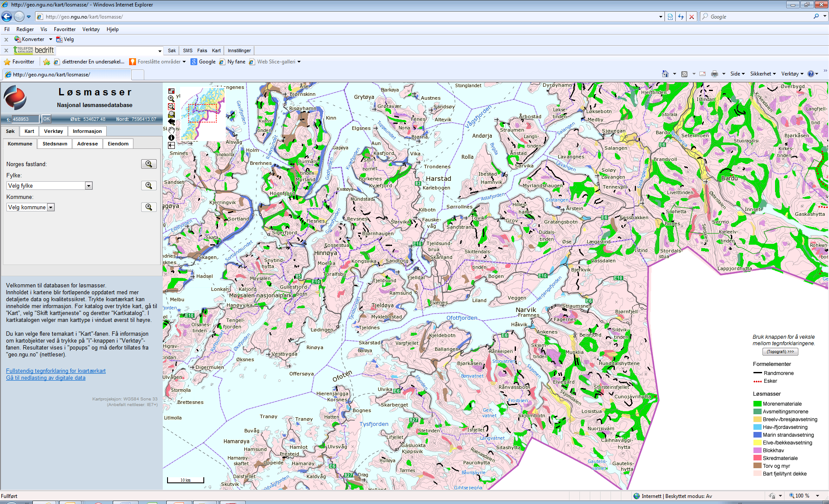Open Fullstendig tegnforklaring for kvartærkart link
The image size is (829, 504).
click(56, 371)
